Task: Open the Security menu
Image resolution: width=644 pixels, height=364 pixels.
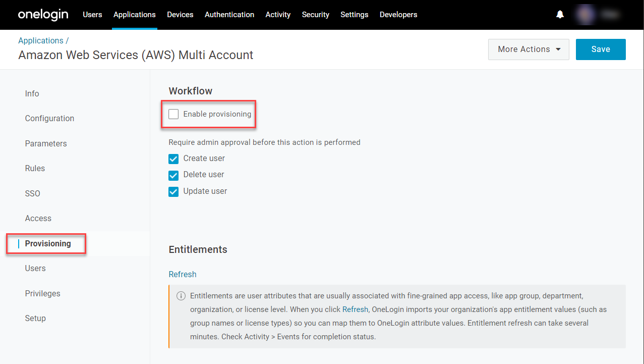Action: 316,15
